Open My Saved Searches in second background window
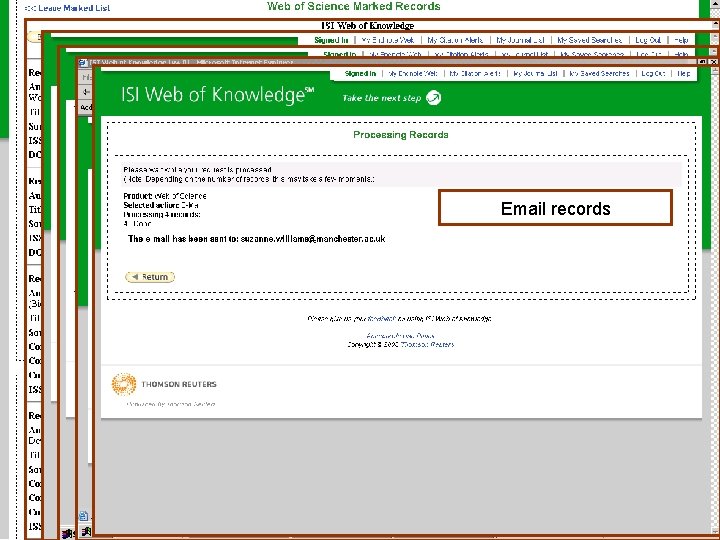720x540 pixels. (590, 40)
